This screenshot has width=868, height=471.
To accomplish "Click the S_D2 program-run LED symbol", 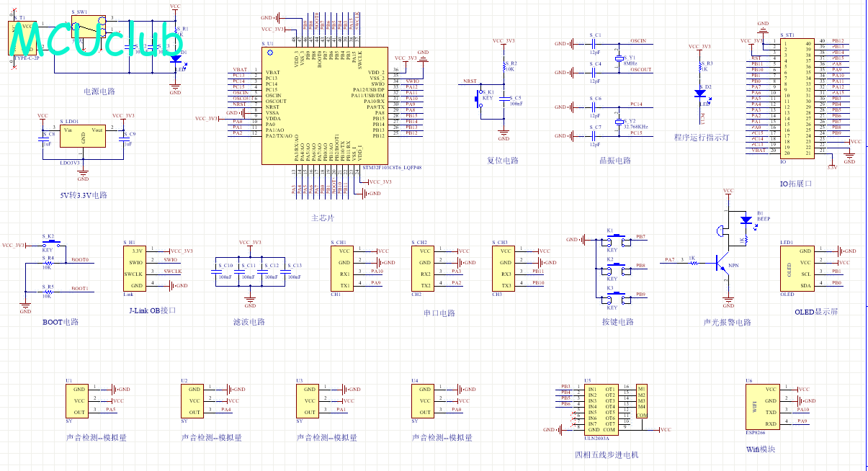I will click(x=699, y=94).
